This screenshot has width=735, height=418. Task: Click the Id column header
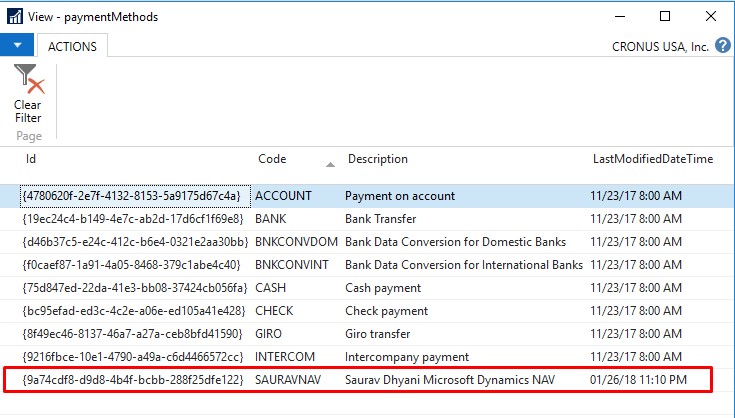pyautogui.click(x=32, y=159)
